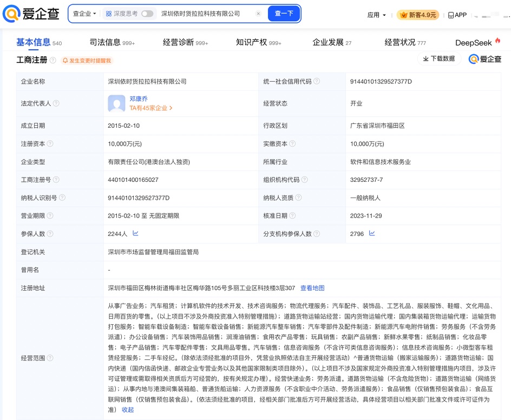Click the help icon beside 分支机构参保人数
Screen dimensions: 511x420
[x=317, y=234]
